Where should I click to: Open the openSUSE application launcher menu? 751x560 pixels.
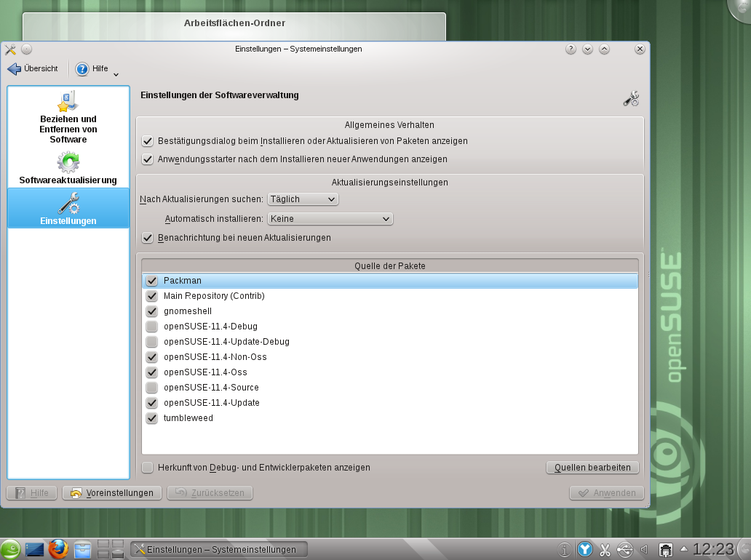(10, 550)
